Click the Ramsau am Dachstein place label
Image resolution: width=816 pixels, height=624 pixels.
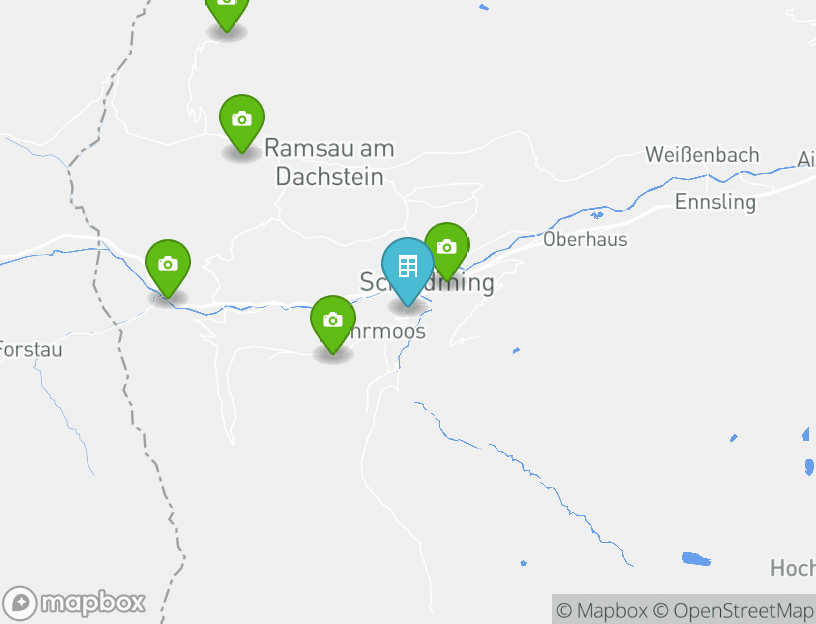tap(329, 162)
